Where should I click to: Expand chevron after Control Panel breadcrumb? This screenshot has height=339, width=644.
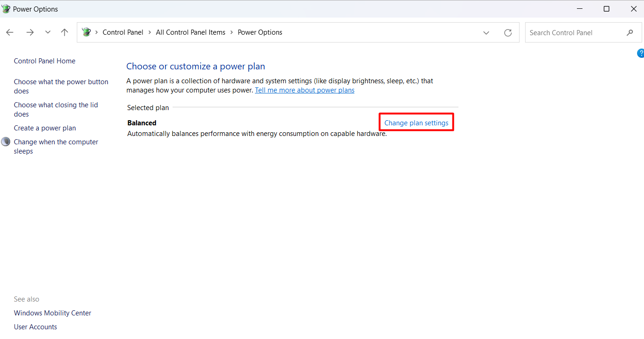coord(150,32)
